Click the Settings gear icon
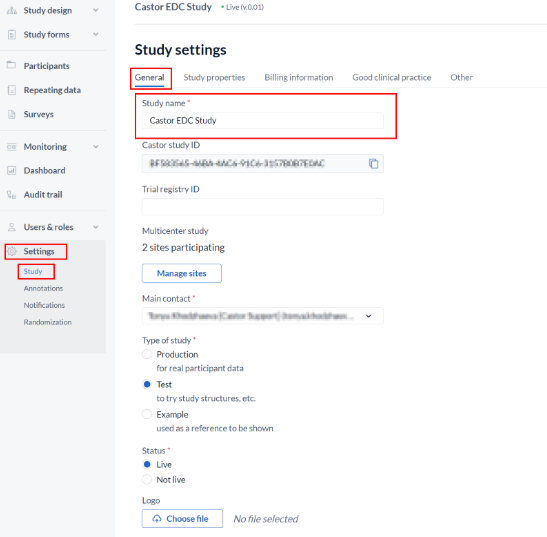 [12, 251]
